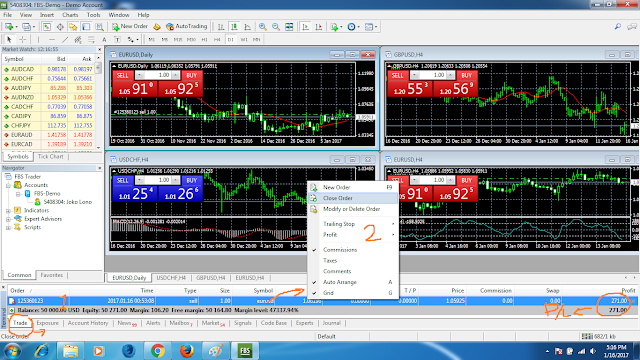Select the D1 timeframe button

point(231,40)
